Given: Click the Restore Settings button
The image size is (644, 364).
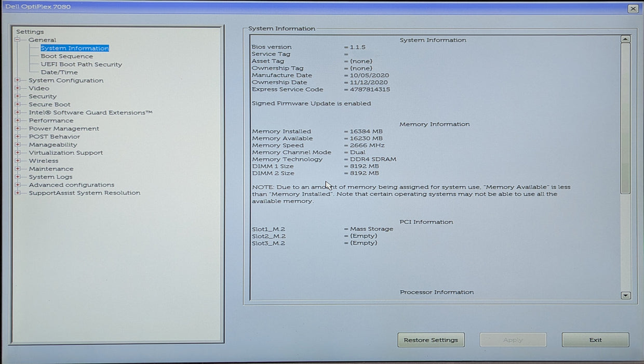Looking at the screenshot, I should [431, 340].
